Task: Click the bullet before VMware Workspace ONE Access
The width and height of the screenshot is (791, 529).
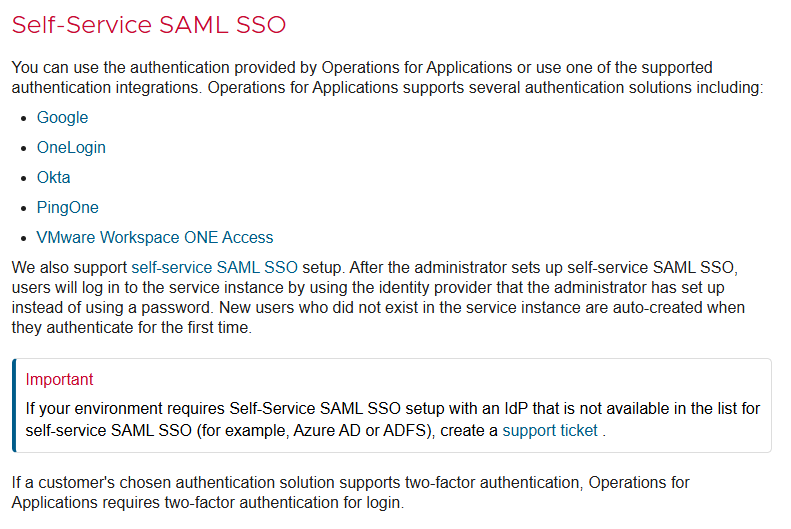Action: click(25, 238)
